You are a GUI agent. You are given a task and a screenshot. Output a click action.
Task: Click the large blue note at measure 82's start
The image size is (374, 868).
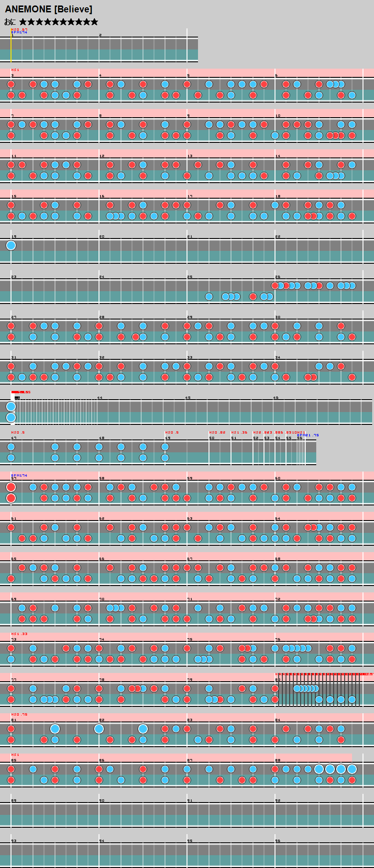click(99, 729)
